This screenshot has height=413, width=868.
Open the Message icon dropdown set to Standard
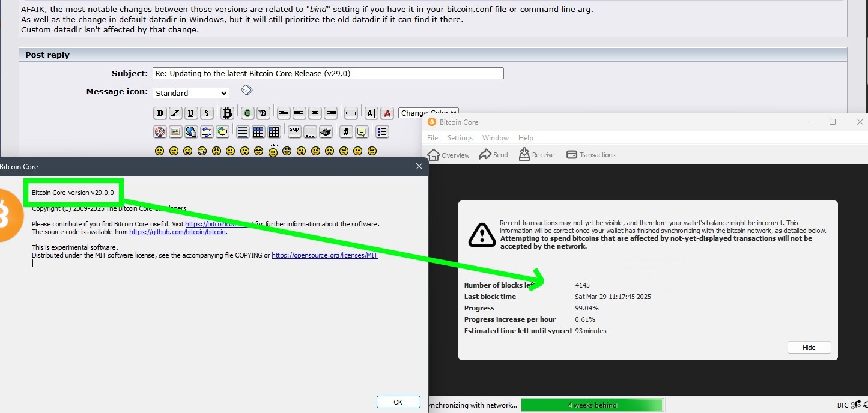(x=191, y=93)
